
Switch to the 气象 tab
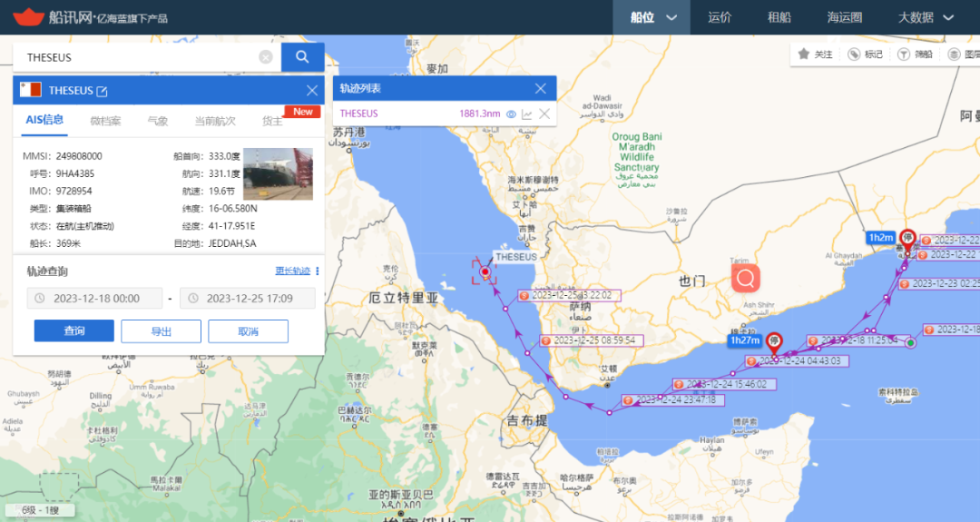pyautogui.click(x=157, y=121)
